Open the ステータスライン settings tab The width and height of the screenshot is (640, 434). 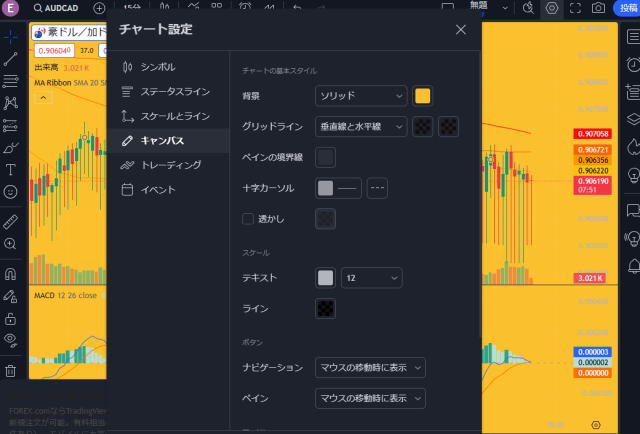pyautogui.click(x=169, y=91)
